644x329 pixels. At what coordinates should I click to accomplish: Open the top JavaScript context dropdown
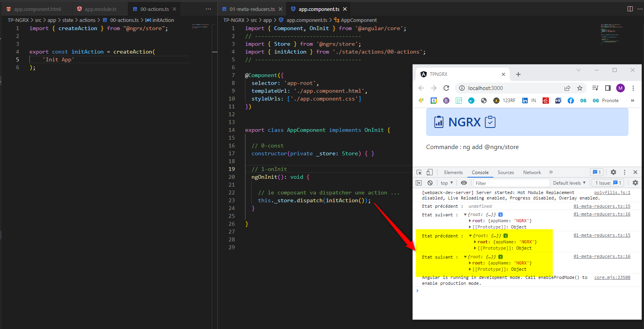click(447, 183)
